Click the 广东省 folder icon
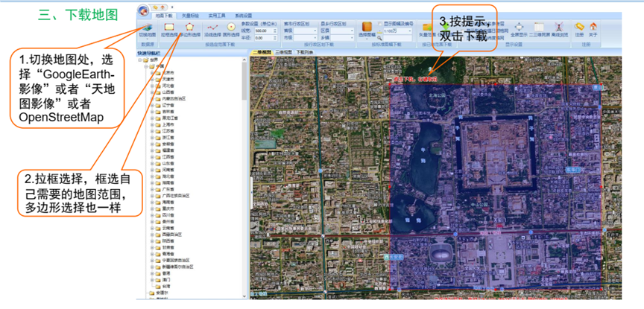This screenshot has width=644, height=309. pyautogui.click(x=158, y=189)
